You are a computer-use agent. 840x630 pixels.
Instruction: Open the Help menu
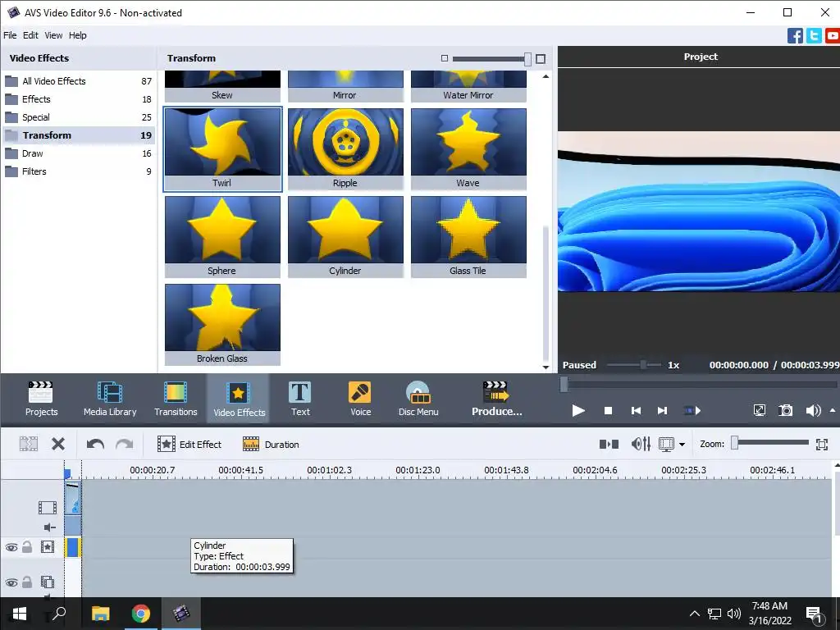78,35
